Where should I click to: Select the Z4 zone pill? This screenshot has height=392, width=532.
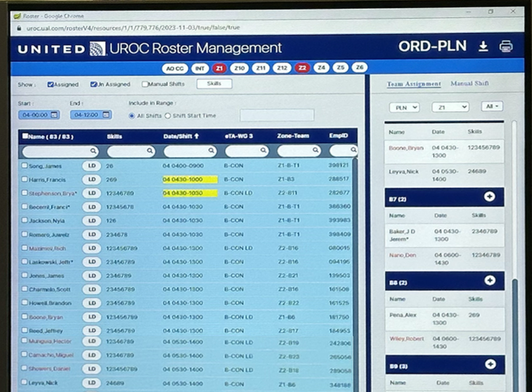(321, 67)
